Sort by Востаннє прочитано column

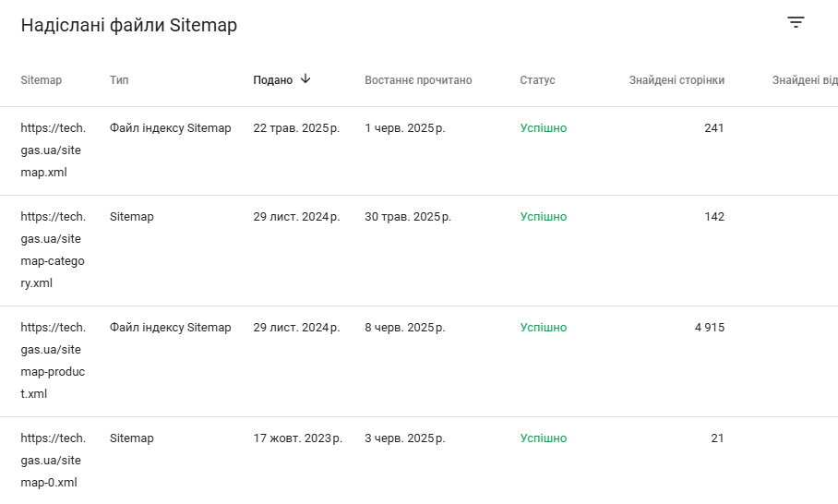418,80
